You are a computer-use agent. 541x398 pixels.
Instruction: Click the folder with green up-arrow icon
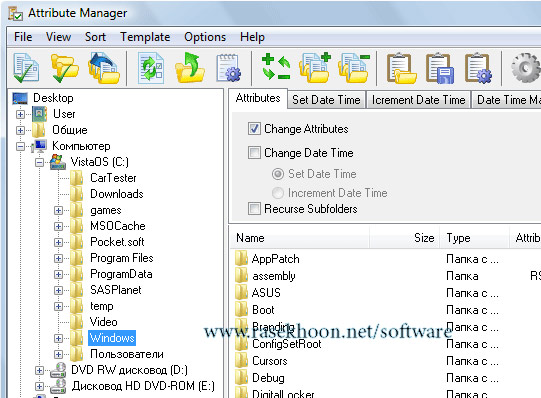click(x=190, y=68)
